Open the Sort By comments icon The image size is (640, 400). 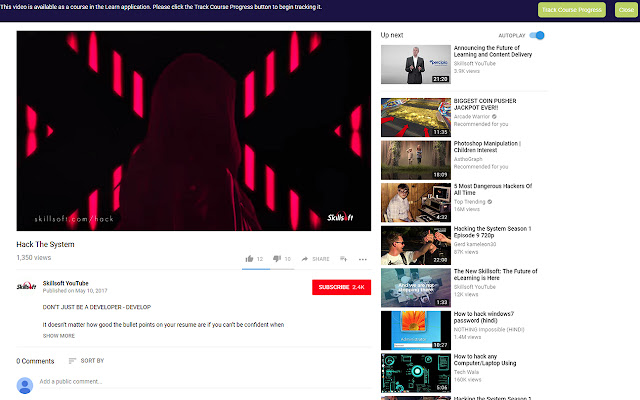tap(72, 361)
